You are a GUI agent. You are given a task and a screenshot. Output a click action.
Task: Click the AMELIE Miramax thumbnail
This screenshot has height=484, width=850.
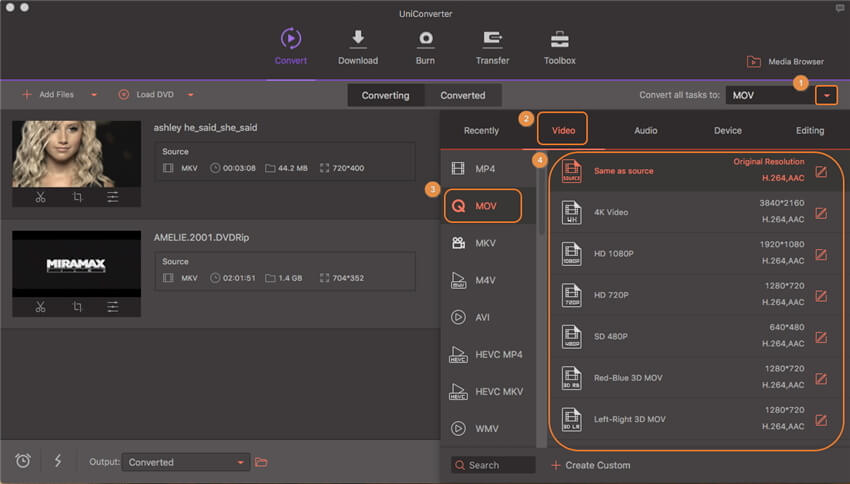point(76,264)
